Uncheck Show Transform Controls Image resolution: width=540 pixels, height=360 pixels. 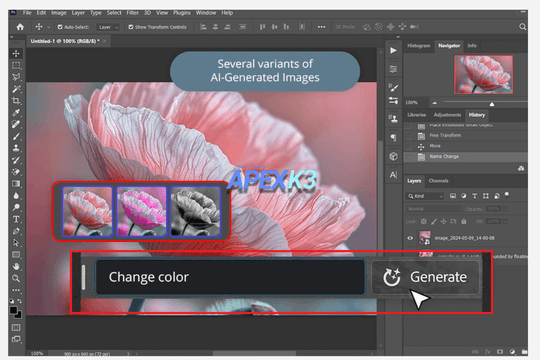131,27
